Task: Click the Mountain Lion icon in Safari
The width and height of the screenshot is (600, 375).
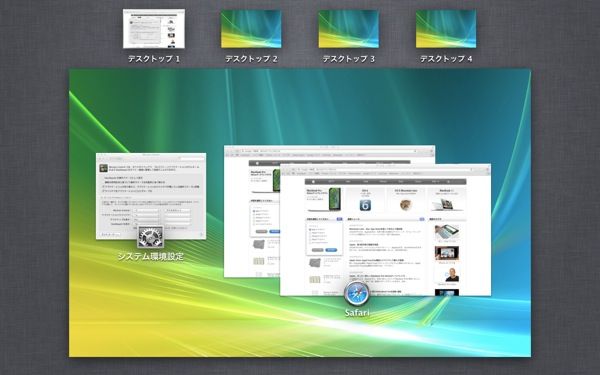Action: click(x=406, y=205)
